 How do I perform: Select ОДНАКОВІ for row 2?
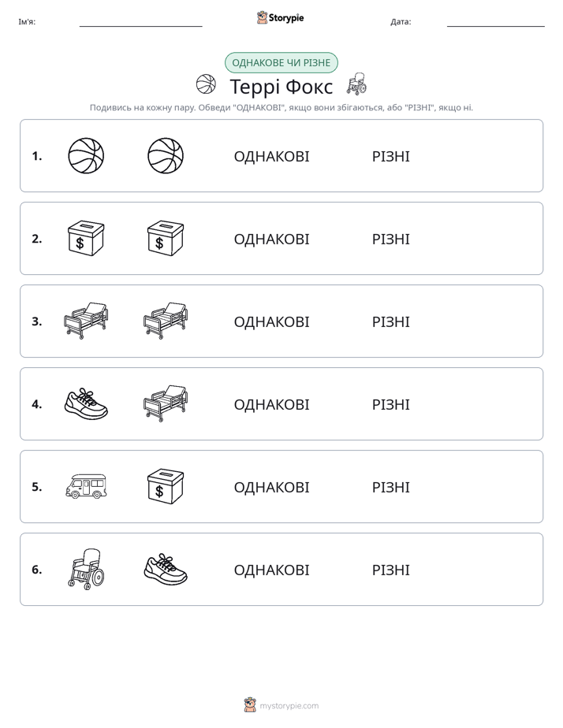[x=271, y=239]
